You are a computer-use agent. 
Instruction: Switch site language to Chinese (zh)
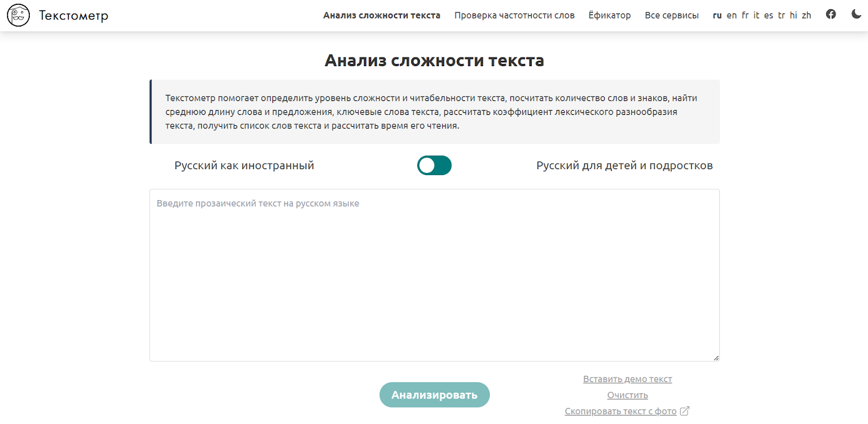[x=806, y=16]
